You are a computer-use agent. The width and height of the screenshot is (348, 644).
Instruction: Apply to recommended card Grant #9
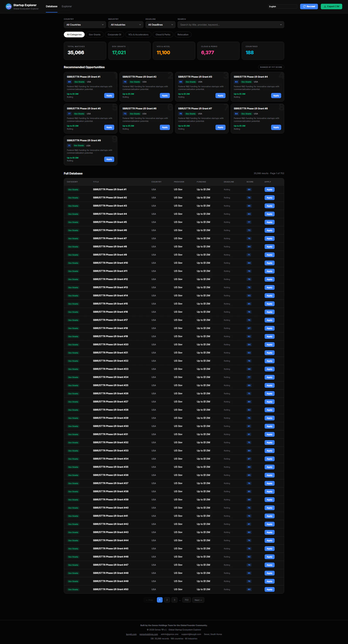pos(109,159)
